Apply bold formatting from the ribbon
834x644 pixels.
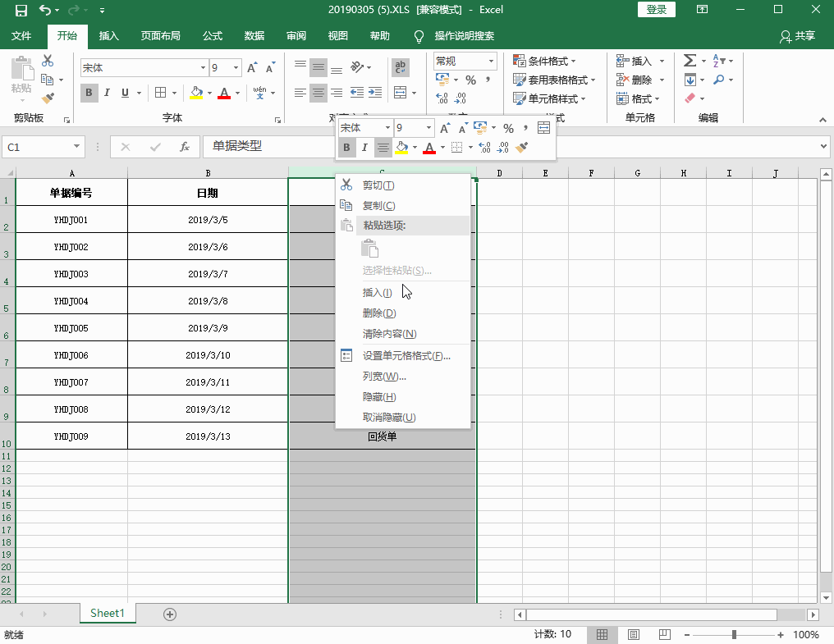coord(89,93)
